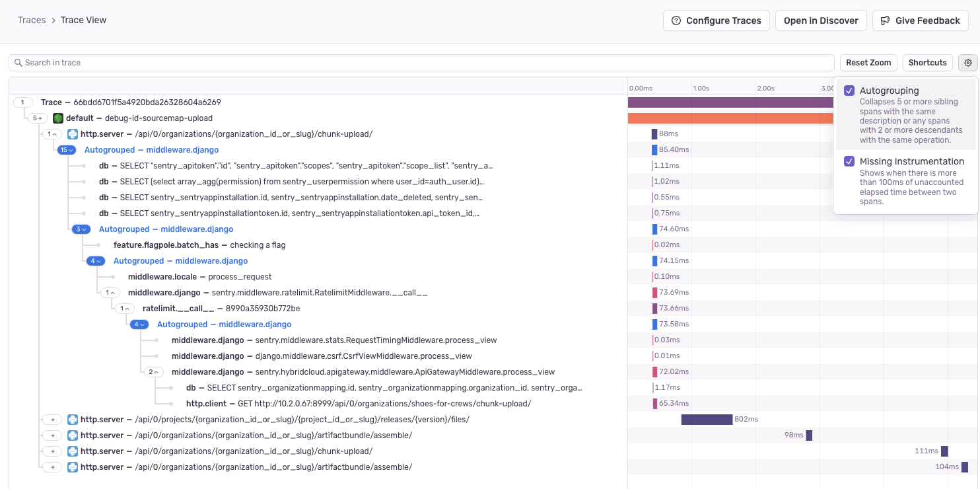Expand the 104ms artifactbundle/assemble span

[x=52, y=467]
